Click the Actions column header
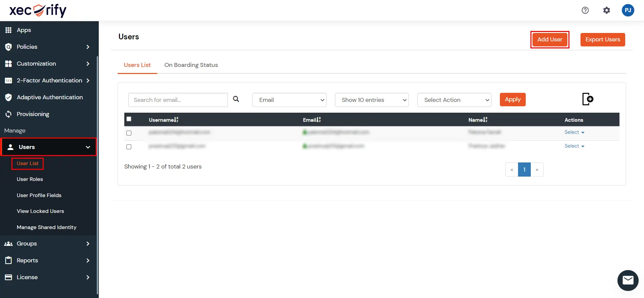This screenshot has height=298, width=644. point(574,120)
